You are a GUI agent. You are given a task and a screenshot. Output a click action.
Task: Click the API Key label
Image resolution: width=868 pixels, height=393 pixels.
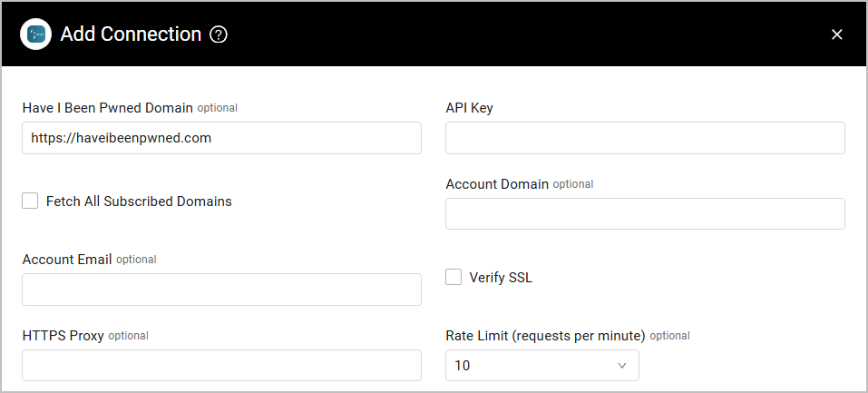click(470, 108)
